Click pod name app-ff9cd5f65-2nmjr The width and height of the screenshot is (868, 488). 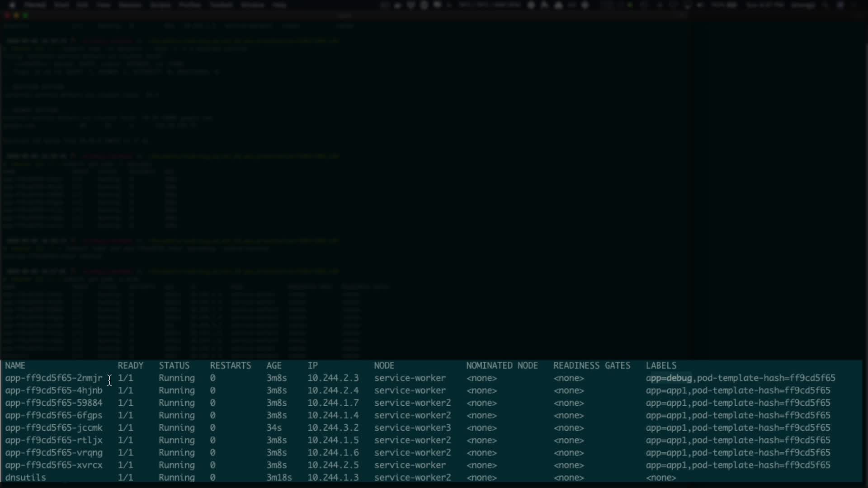[53, 378]
